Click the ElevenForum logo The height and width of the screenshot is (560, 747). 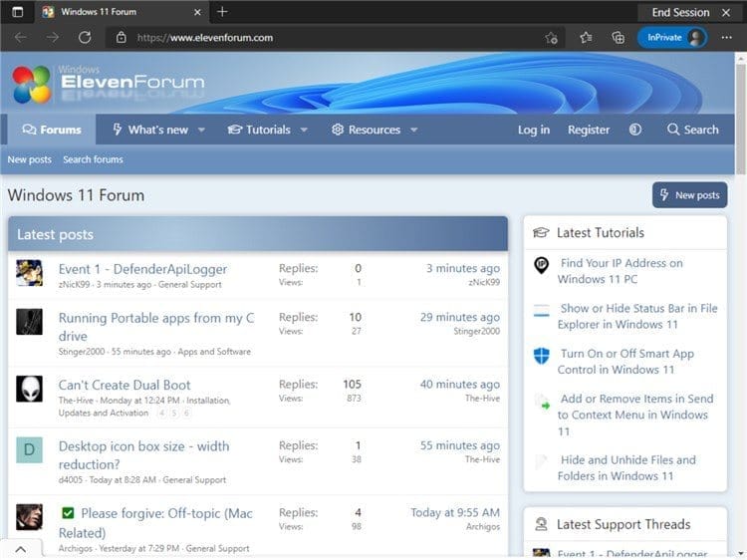coord(109,84)
